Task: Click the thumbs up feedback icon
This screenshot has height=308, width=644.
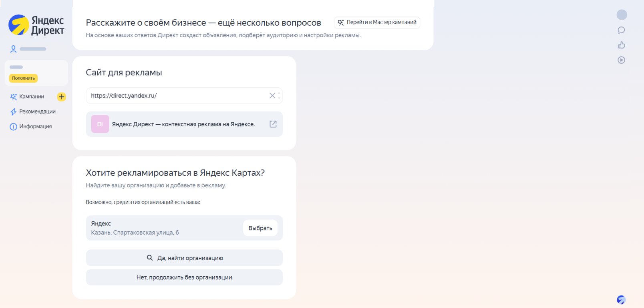Action: point(622,45)
